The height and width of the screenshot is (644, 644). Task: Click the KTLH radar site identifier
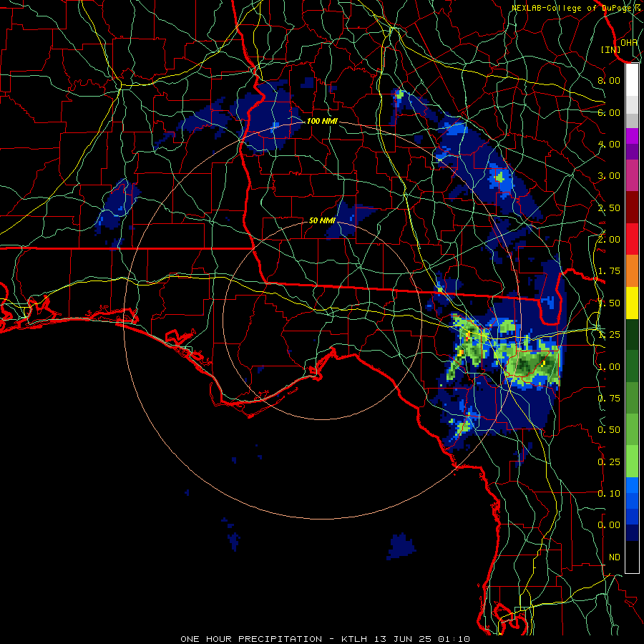coord(354,639)
